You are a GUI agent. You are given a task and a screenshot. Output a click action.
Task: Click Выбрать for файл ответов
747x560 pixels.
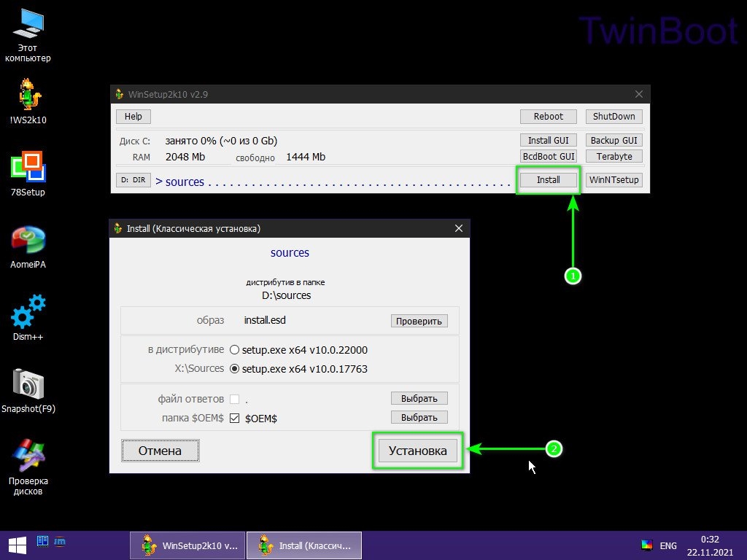pos(419,398)
